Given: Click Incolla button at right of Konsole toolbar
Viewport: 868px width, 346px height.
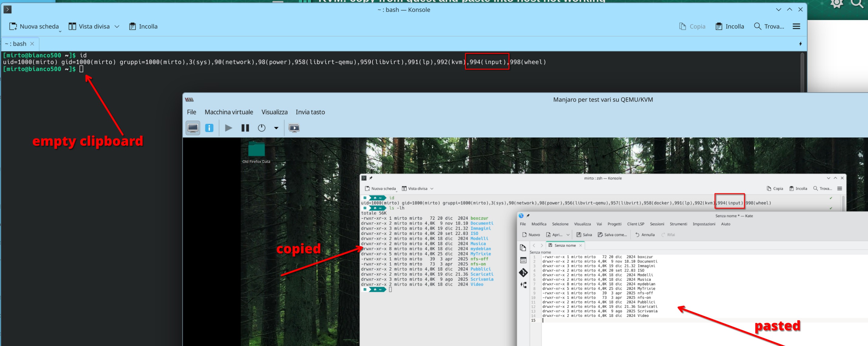Looking at the screenshot, I should click(729, 27).
